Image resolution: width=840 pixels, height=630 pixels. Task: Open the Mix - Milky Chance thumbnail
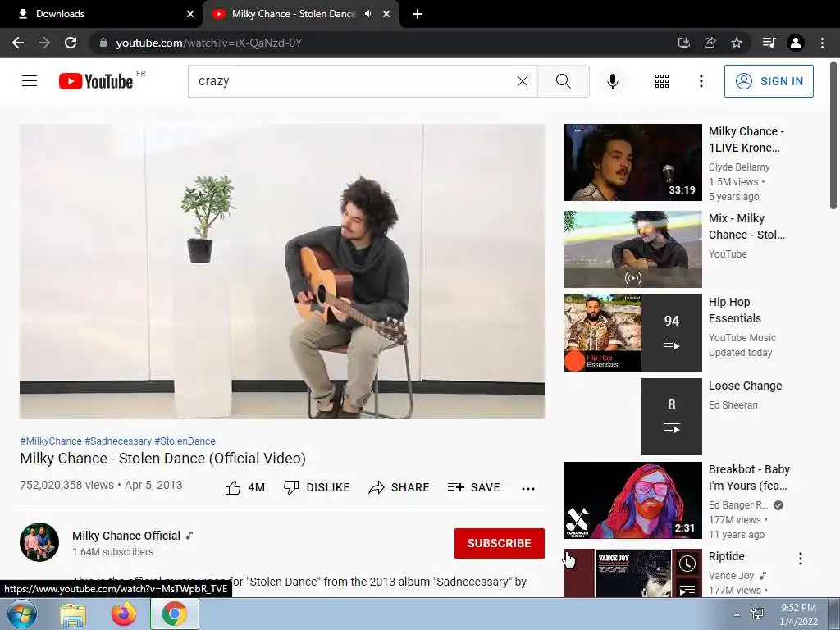point(632,249)
